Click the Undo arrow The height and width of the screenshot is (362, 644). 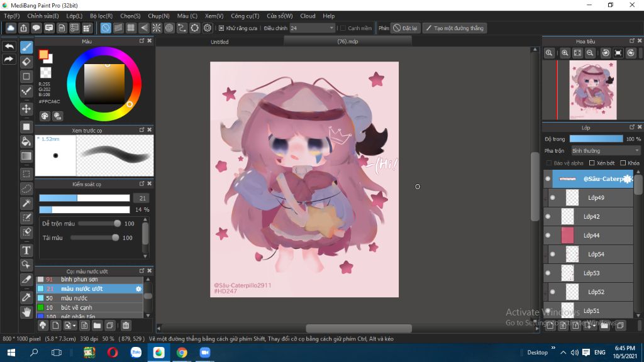pos(9,47)
